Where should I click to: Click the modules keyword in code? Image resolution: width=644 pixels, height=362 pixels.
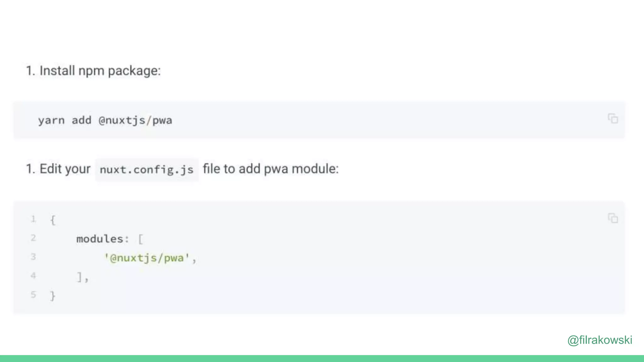point(100,239)
